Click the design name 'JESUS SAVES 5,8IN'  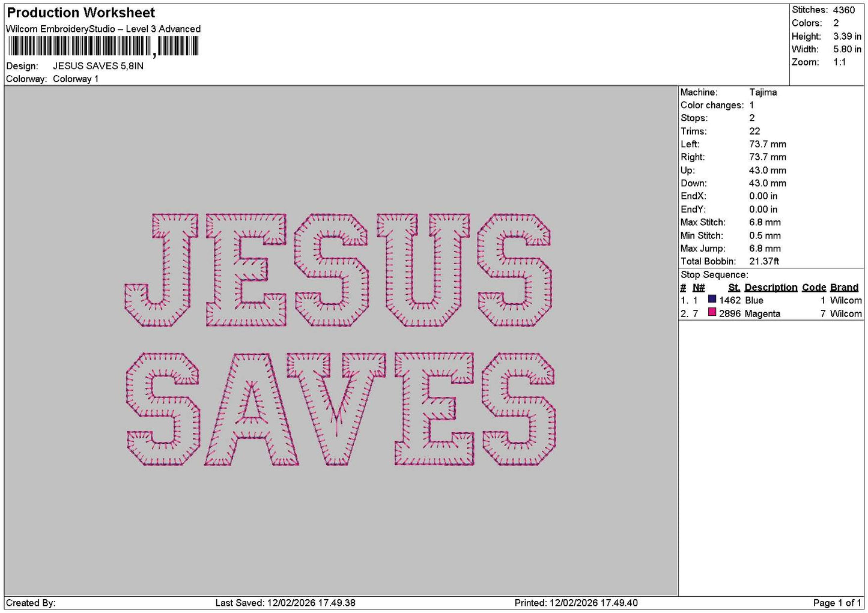[x=98, y=66]
